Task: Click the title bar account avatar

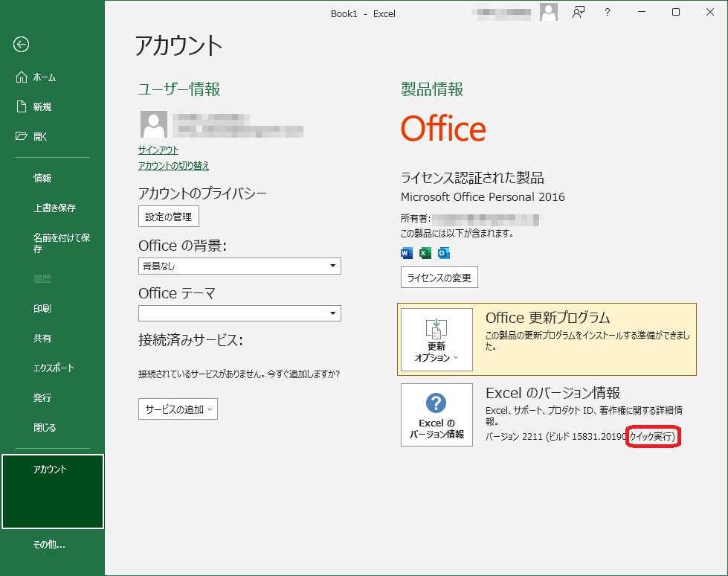Action: (x=549, y=13)
